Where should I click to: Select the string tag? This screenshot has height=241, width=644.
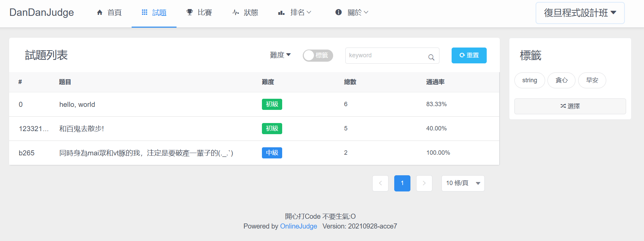[x=529, y=80]
